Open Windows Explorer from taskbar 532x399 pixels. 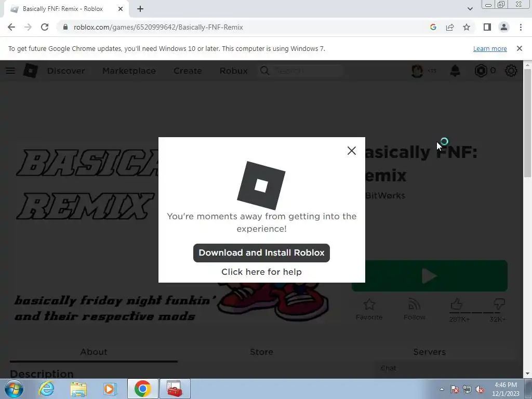click(78, 389)
